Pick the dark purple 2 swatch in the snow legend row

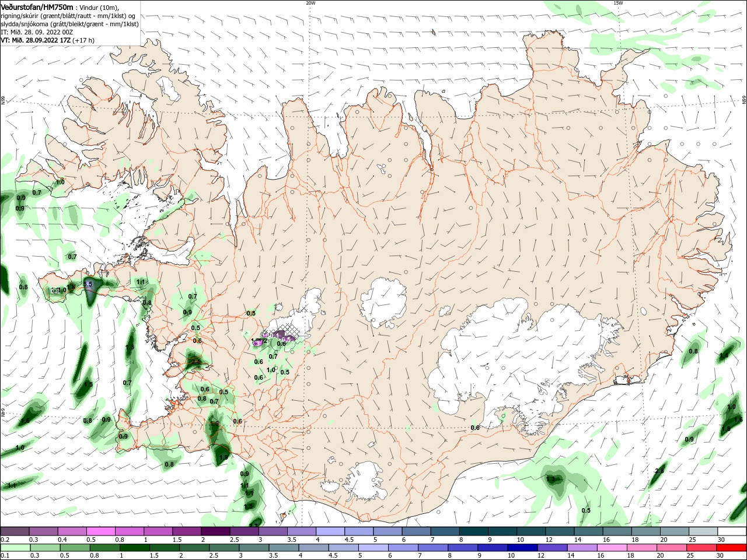point(215,531)
